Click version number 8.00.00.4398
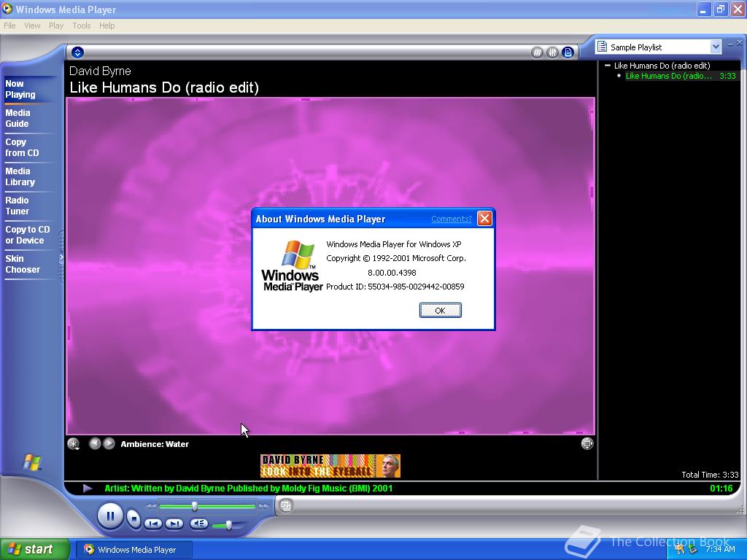The width and height of the screenshot is (747, 560). tap(392, 273)
